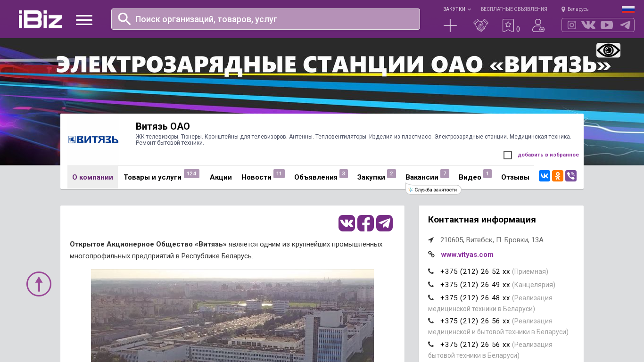Viewport: 644px width, 362px height.
Task: Click phone icon for Приемная number
Action: 431,271
